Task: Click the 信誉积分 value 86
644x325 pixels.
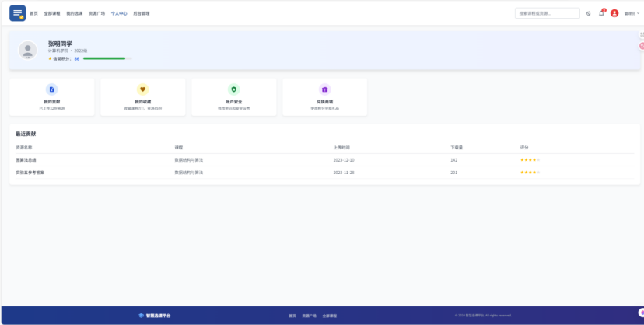Action: [x=77, y=58]
